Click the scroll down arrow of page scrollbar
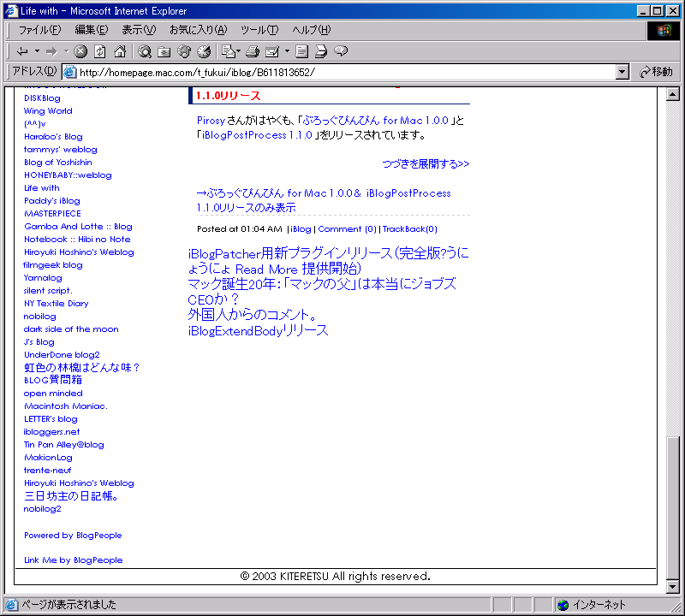 [x=673, y=587]
